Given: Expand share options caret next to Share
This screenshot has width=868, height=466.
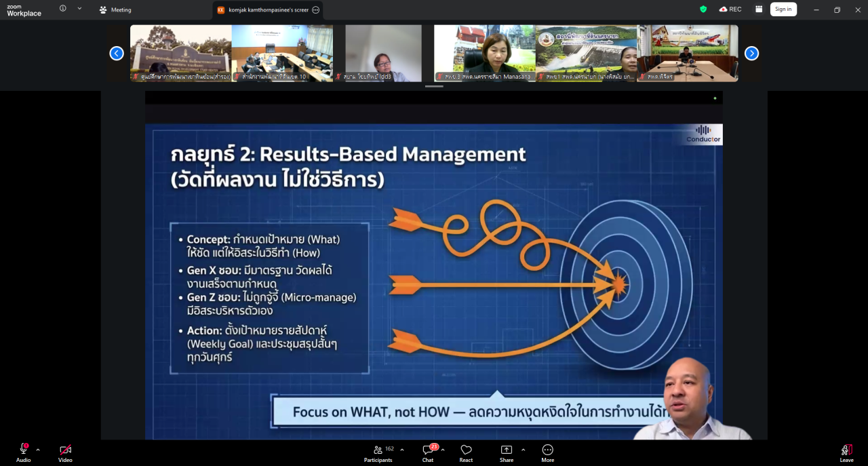Looking at the screenshot, I should [x=523, y=450].
